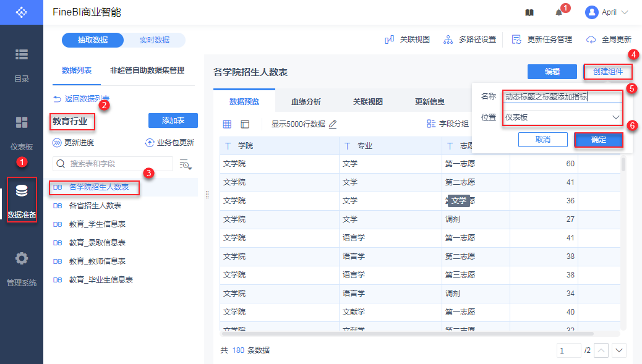The image size is (642, 364).
Task: Open the filter dropdown beside search box
Action: pos(185,164)
